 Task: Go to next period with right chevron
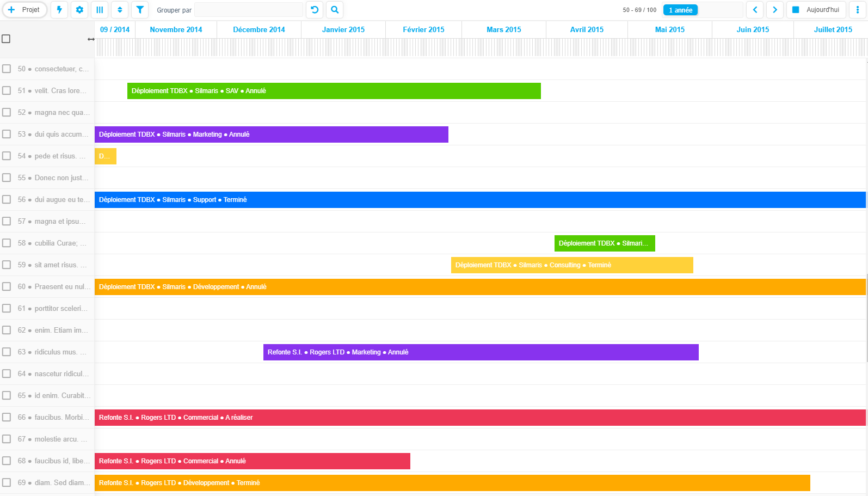(775, 10)
